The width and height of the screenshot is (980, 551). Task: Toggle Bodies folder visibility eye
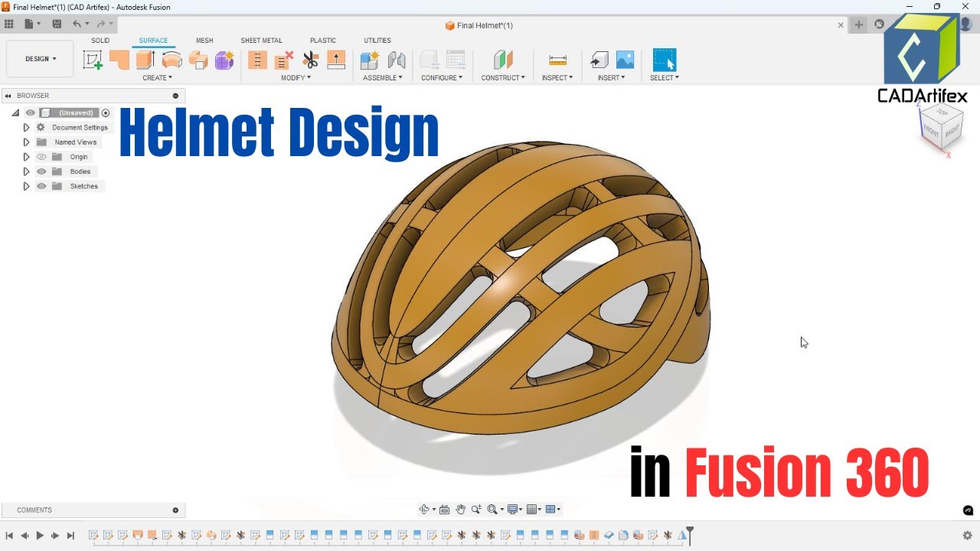coord(41,171)
